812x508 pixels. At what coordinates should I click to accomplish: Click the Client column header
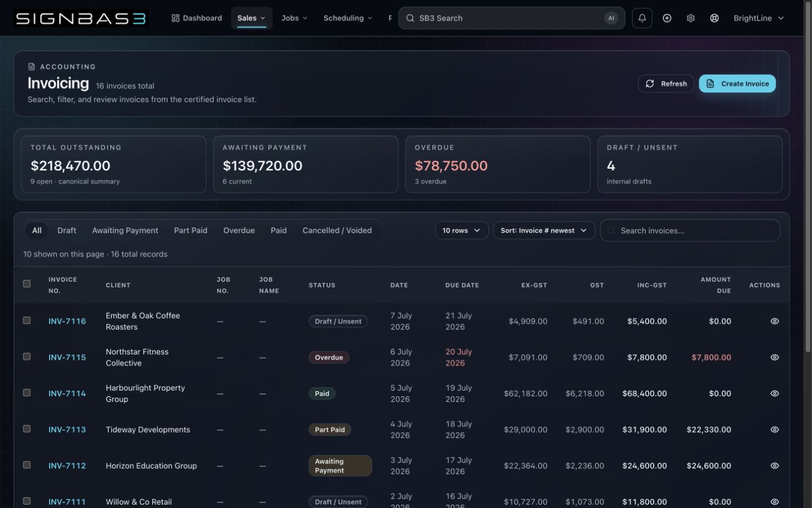[118, 285]
